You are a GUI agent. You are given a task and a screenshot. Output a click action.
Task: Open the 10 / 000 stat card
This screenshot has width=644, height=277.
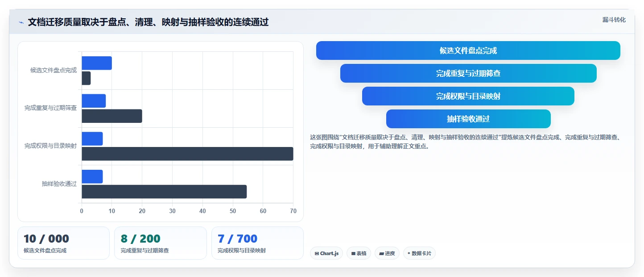[63, 243]
